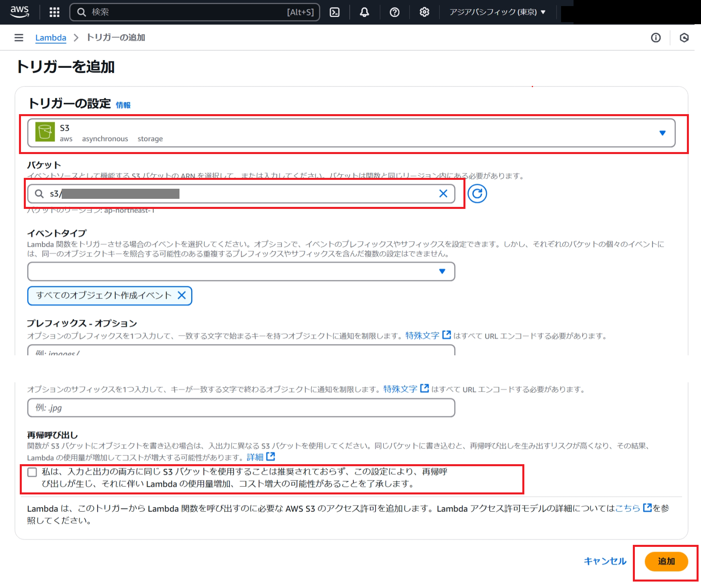The height and width of the screenshot is (588, 701).
Task: Open the hamburger side navigation menu
Action: click(19, 38)
